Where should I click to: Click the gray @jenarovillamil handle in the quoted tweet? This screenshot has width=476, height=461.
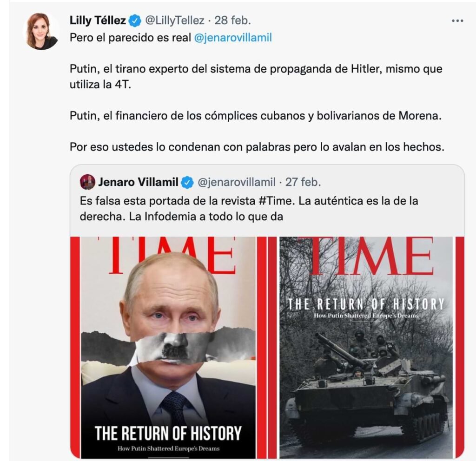pyautogui.click(x=237, y=182)
